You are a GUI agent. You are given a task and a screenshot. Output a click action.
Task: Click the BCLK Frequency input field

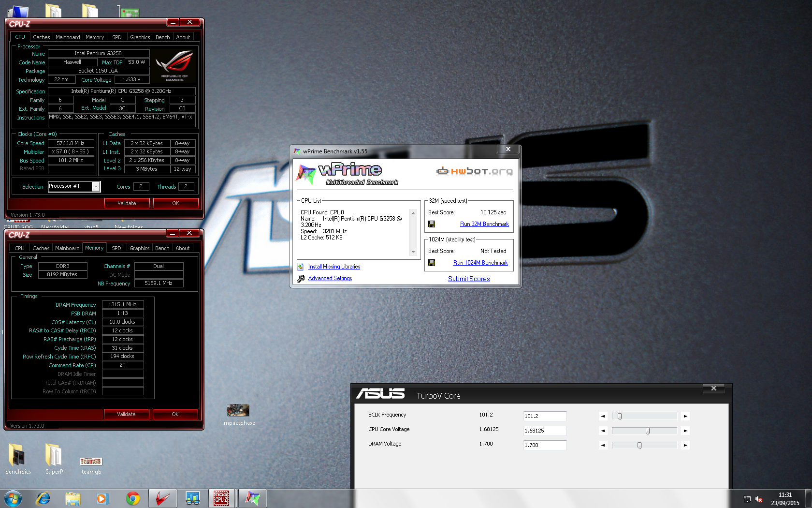(545, 416)
